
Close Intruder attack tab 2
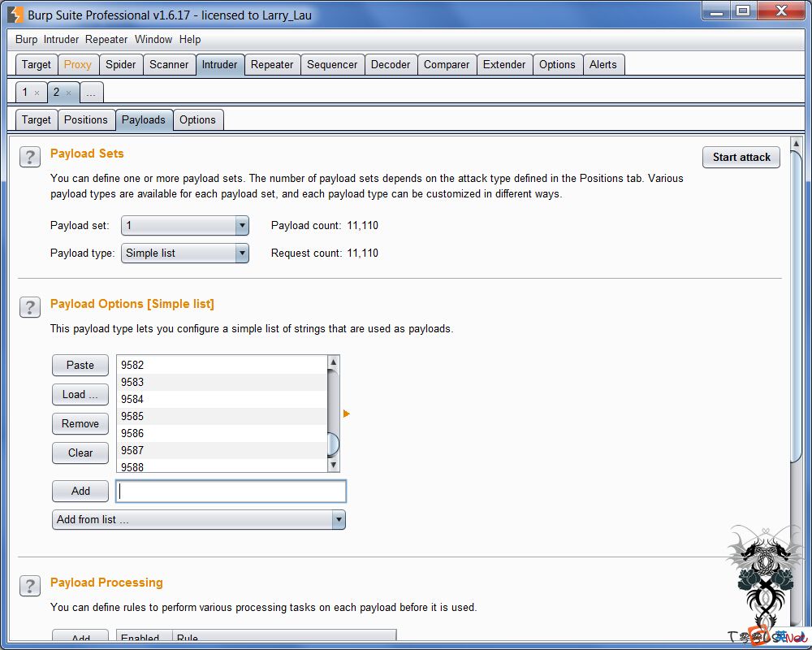[x=68, y=93]
